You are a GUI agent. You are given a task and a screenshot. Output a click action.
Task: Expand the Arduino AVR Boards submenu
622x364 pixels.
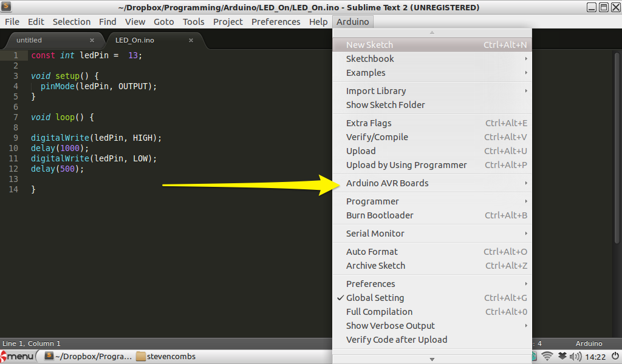coord(432,183)
